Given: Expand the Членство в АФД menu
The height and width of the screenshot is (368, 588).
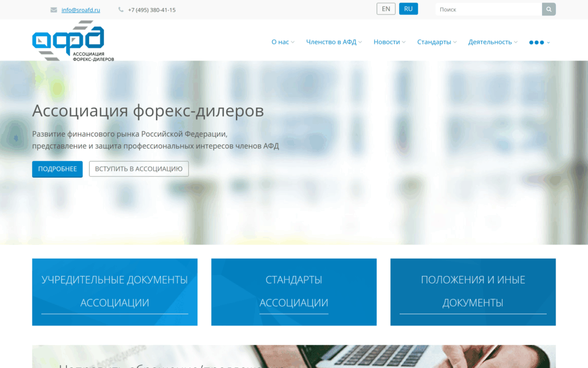Looking at the screenshot, I should (334, 42).
